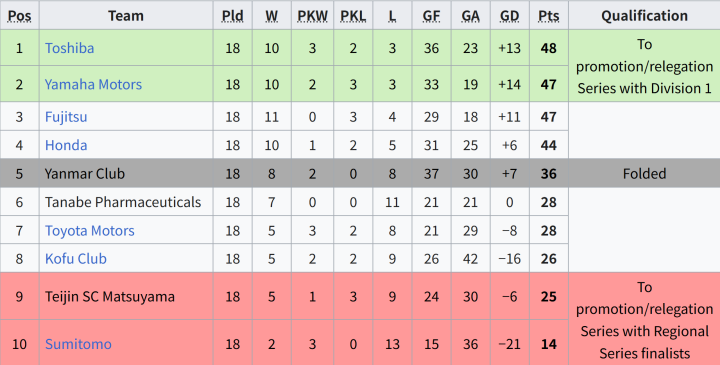Image resolution: width=720 pixels, height=365 pixels.
Task: Select the PKW column header
Action: coord(312,16)
